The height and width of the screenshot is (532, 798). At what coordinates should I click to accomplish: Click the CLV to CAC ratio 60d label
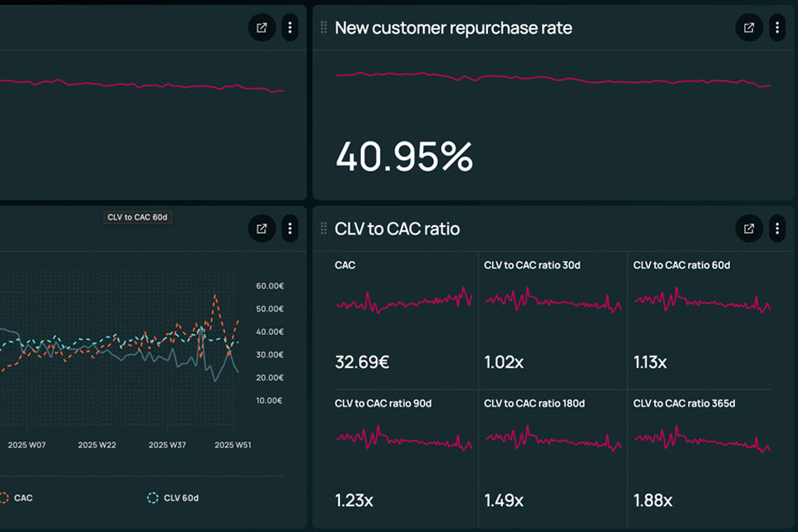(x=682, y=265)
